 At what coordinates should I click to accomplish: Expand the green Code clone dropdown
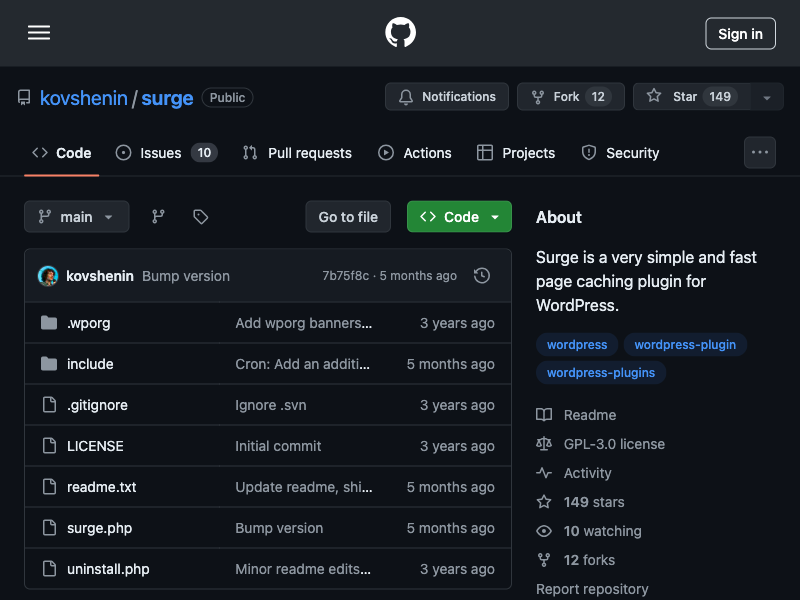pos(459,217)
